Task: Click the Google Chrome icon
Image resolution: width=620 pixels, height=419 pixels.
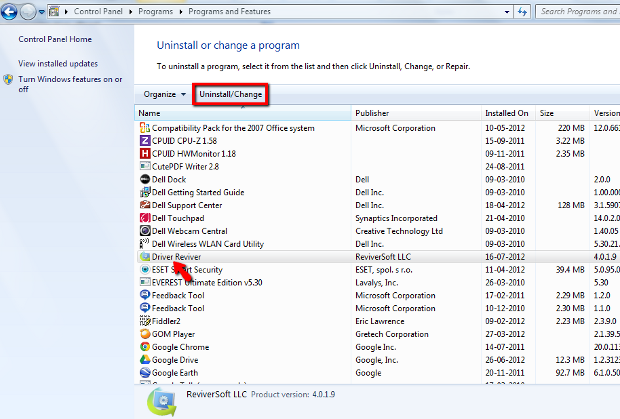Action: [x=145, y=347]
